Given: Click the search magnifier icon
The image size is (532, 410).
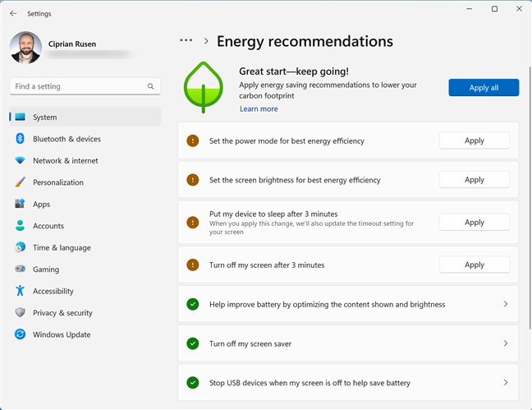Looking at the screenshot, I should click(150, 86).
